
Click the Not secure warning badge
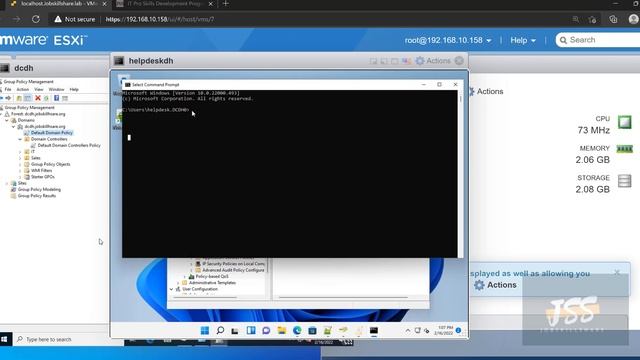coord(75,19)
